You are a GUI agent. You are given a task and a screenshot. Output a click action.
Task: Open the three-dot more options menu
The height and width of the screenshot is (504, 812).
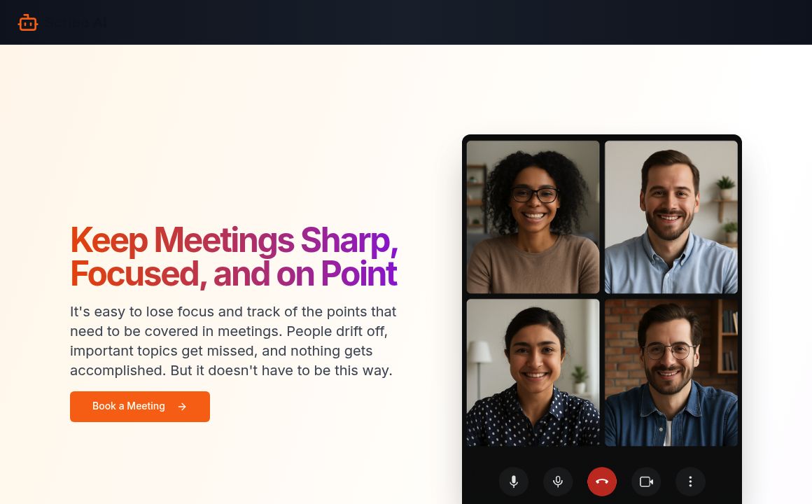click(690, 482)
